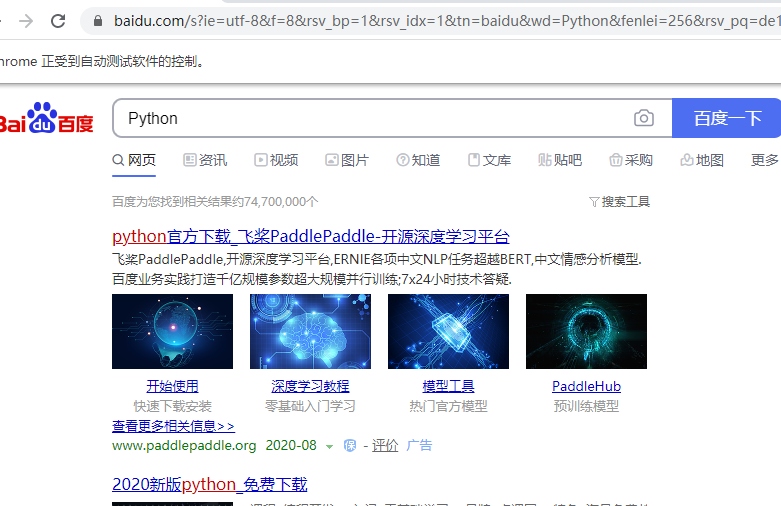
Task: Select the 网页 tab
Action: click(134, 160)
